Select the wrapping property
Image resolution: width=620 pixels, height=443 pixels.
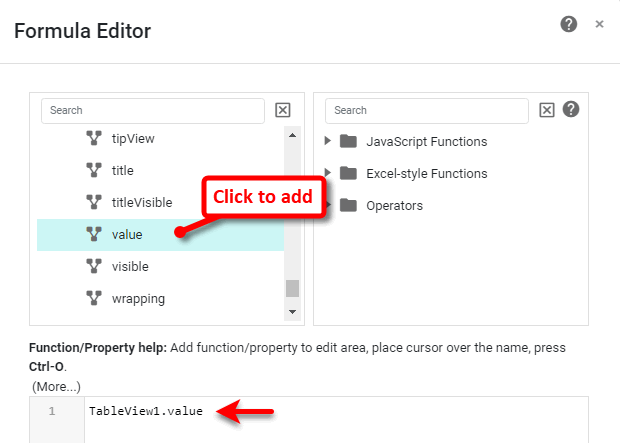[138, 299]
